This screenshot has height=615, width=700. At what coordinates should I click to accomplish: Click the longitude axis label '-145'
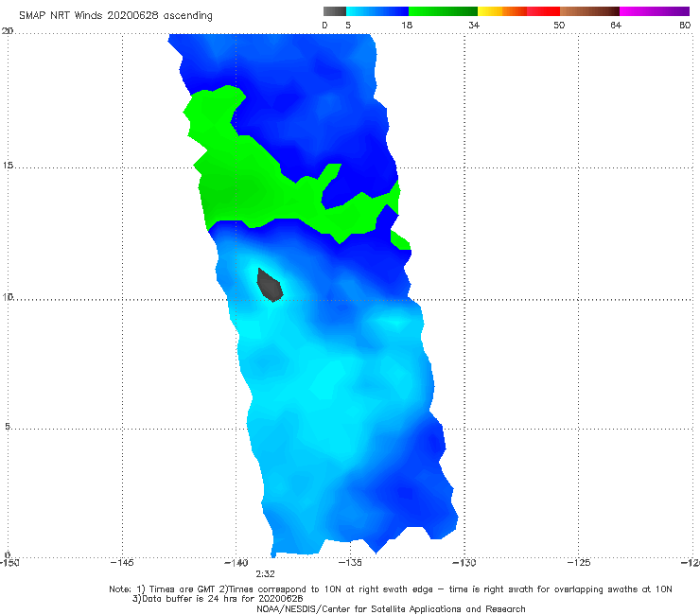pyautogui.click(x=122, y=563)
